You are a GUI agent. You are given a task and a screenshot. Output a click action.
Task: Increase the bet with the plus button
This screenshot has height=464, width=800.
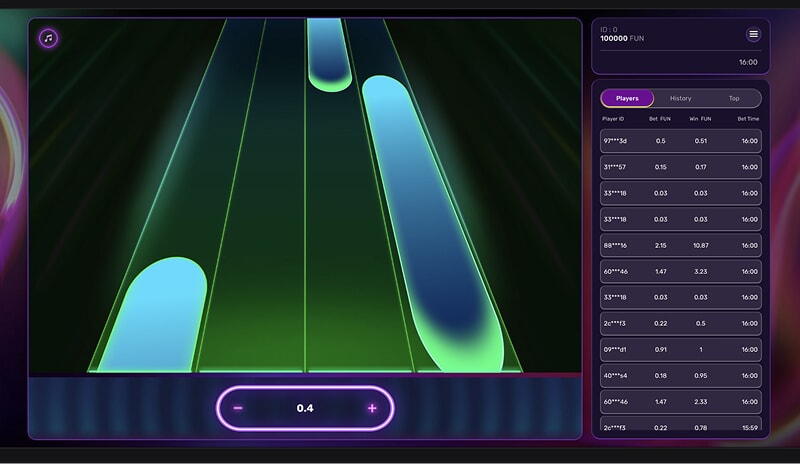[x=372, y=408]
